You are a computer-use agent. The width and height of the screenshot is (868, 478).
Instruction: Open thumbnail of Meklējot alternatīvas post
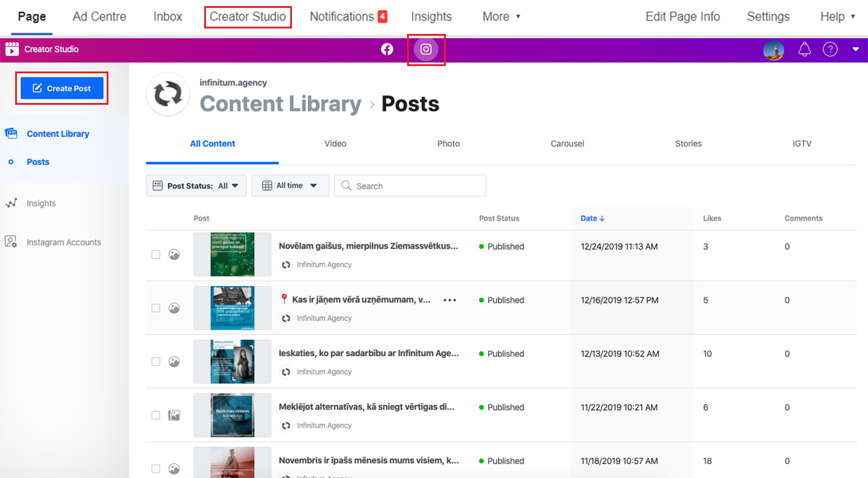[233, 415]
